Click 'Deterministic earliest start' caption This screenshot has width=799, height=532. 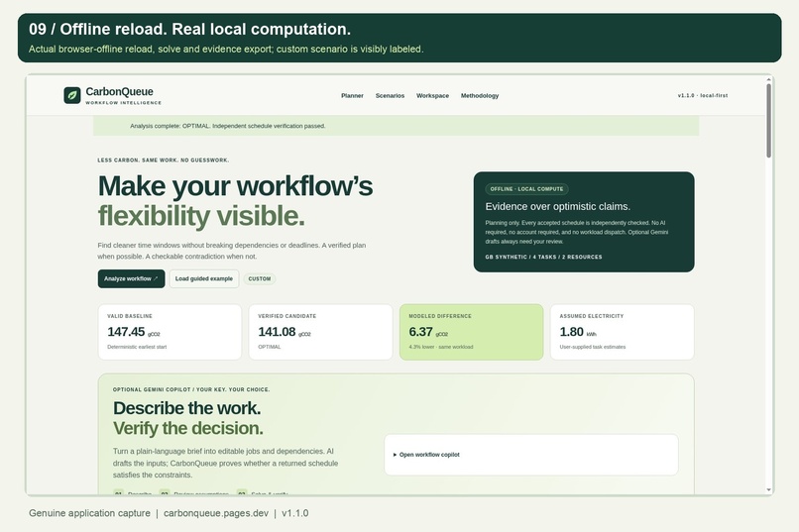point(137,347)
